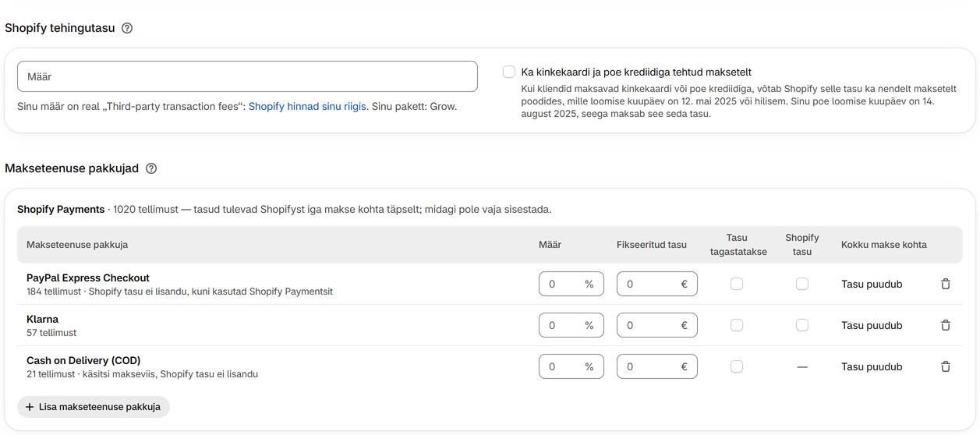This screenshot has width=980, height=435.
Task: Click the Fikseeritud tasu column header
Action: [652, 245]
